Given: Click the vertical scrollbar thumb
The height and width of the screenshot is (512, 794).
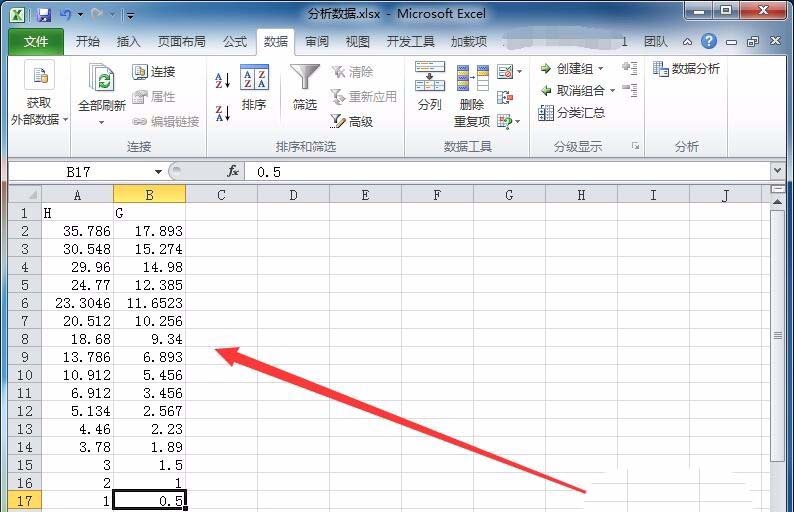Looking at the screenshot, I should click(777, 335).
